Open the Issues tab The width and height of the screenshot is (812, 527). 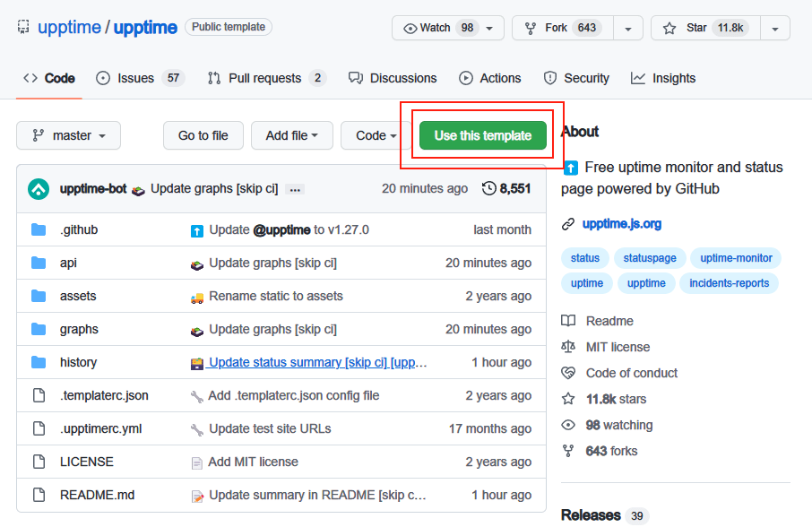point(141,78)
